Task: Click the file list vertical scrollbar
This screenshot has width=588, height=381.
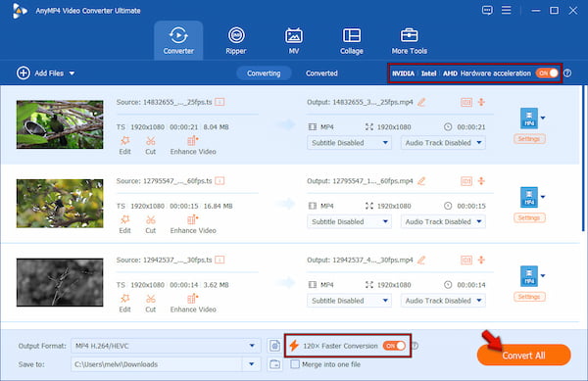Action: [x=583, y=159]
